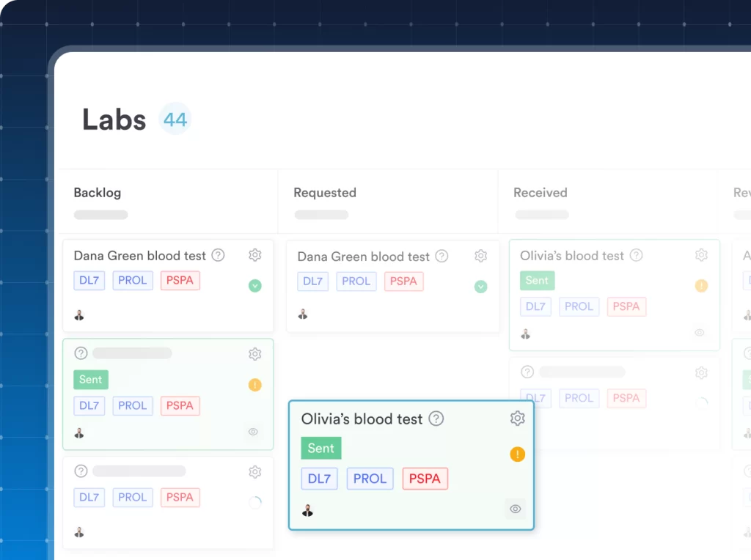Viewport: 751px width, 560px height.
Task: Click the Sent status label on dragged card
Action: [x=320, y=449]
